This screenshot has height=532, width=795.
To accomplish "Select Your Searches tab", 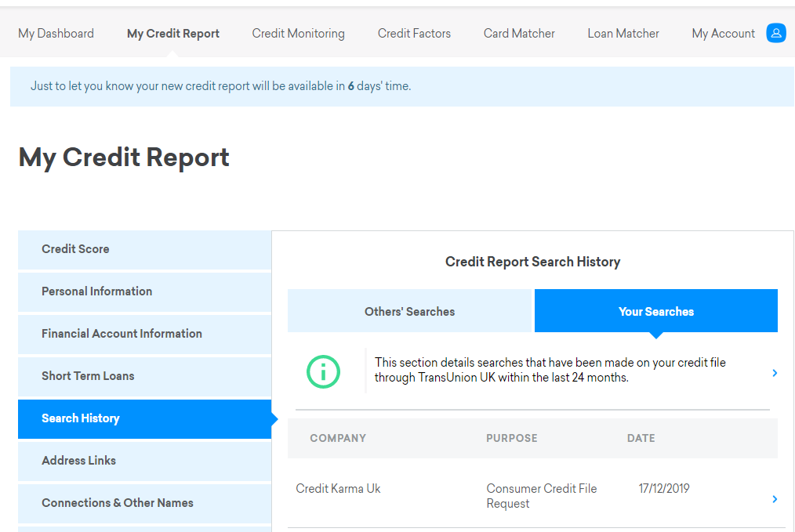I will 656,311.
